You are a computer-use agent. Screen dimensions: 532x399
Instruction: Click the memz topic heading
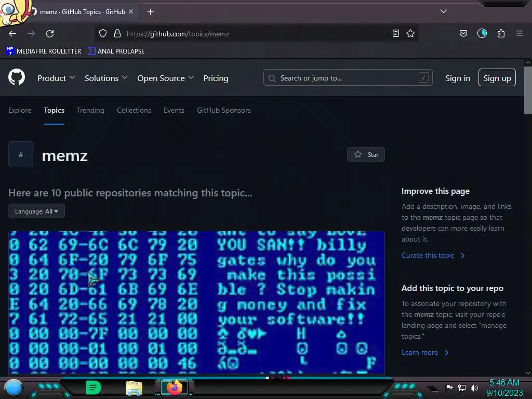[x=65, y=156]
